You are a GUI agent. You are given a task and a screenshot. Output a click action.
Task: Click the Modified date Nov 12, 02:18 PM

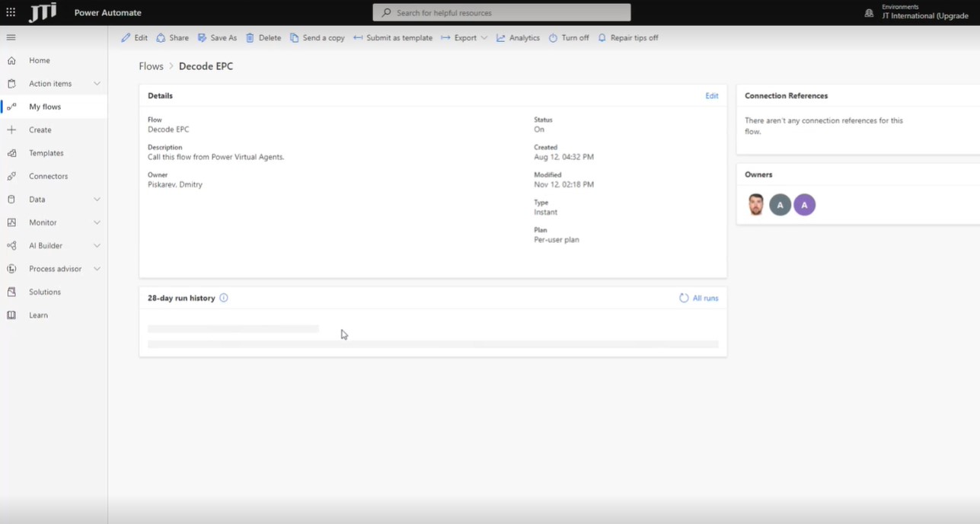pyautogui.click(x=564, y=184)
